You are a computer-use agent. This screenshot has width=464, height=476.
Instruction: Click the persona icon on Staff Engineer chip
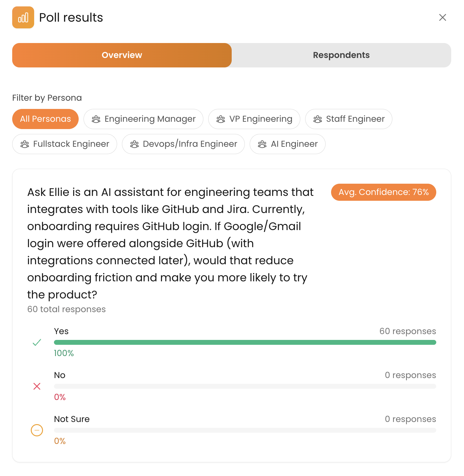point(318,119)
